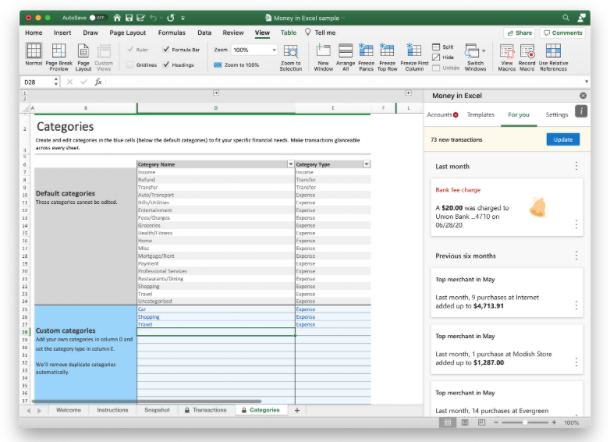608x442 pixels.
Task: Close the Money in Excel pane
Action: point(583,96)
